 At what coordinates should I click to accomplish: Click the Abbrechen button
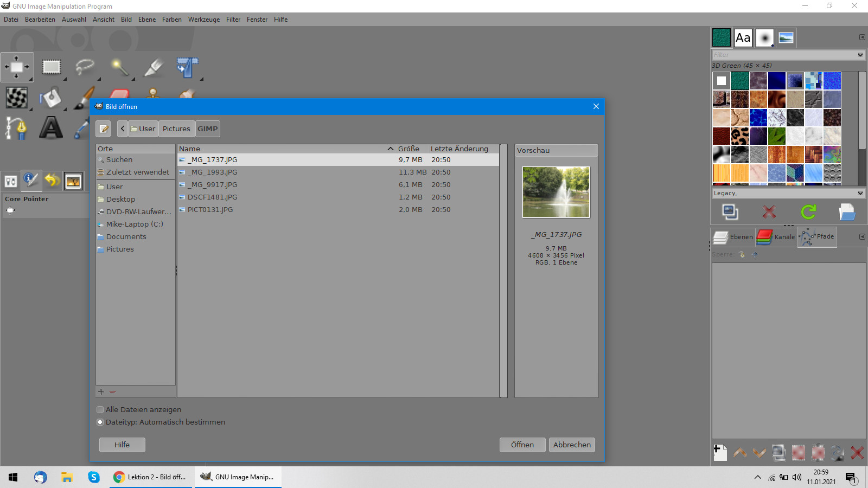click(x=572, y=445)
